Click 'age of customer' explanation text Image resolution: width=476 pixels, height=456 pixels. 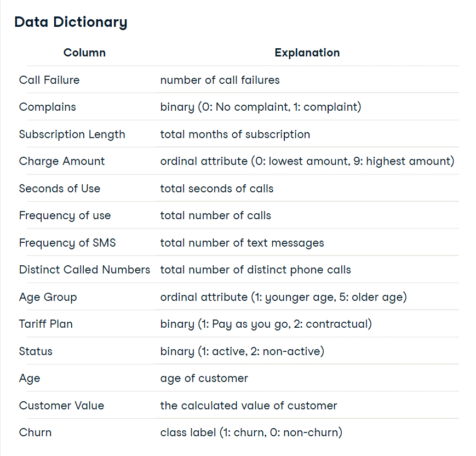tap(204, 379)
